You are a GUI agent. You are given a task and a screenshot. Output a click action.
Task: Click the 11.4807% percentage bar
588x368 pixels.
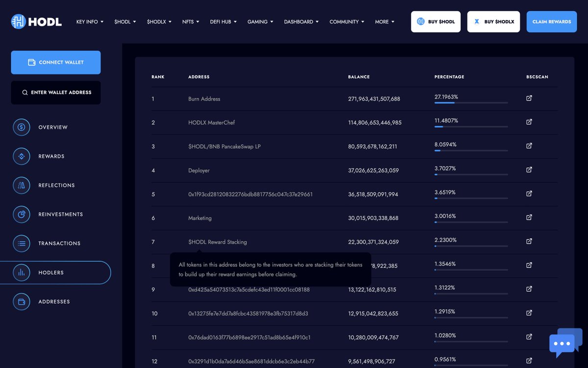[471, 127]
